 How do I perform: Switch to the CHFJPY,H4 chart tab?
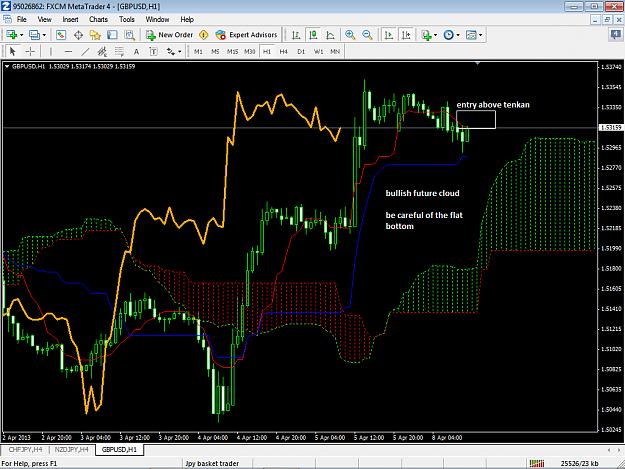[x=26, y=449]
